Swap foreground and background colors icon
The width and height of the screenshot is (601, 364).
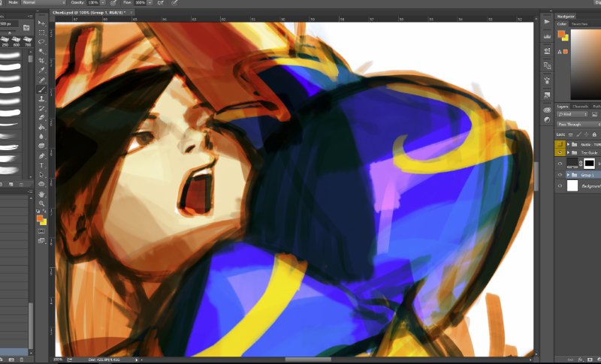[x=44, y=211]
